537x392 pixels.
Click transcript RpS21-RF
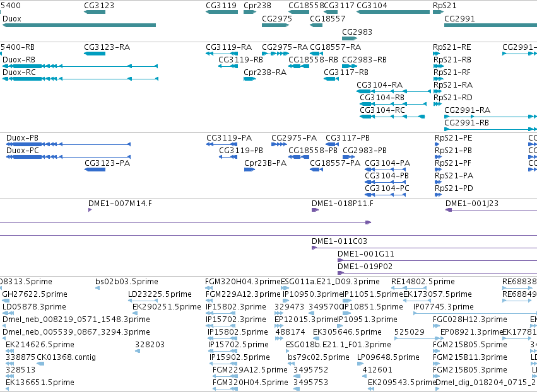(452, 72)
